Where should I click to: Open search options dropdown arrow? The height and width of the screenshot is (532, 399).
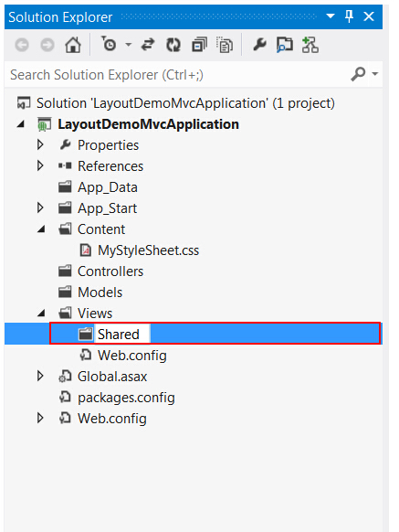pyautogui.click(x=375, y=74)
